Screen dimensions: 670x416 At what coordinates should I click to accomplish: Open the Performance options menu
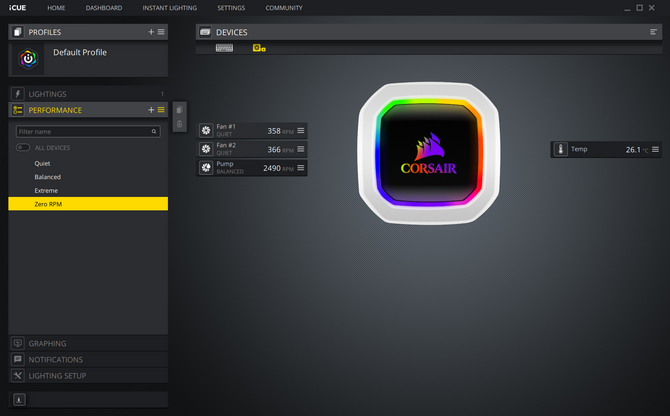point(161,110)
